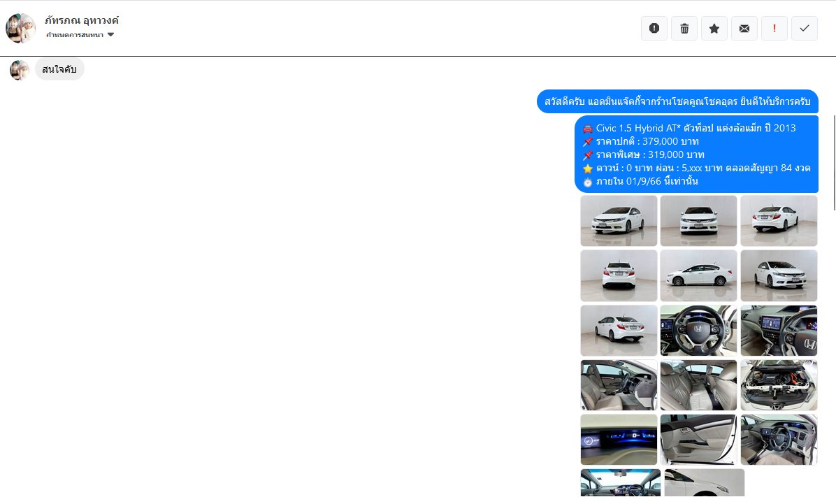836x504 pixels.
Task: Open the straight front view car photo
Action: pyautogui.click(x=698, y=221)
